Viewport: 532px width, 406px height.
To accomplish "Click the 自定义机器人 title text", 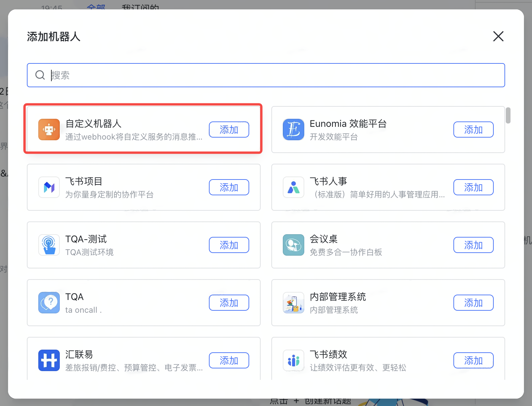I will [93, 123].
